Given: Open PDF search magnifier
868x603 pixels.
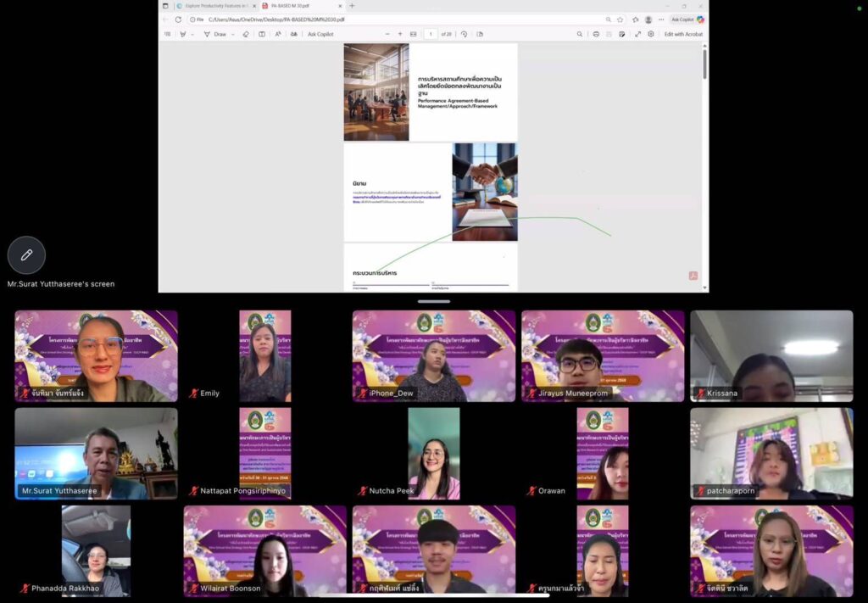Looking at the screenshot, I should tap(580, 35).
